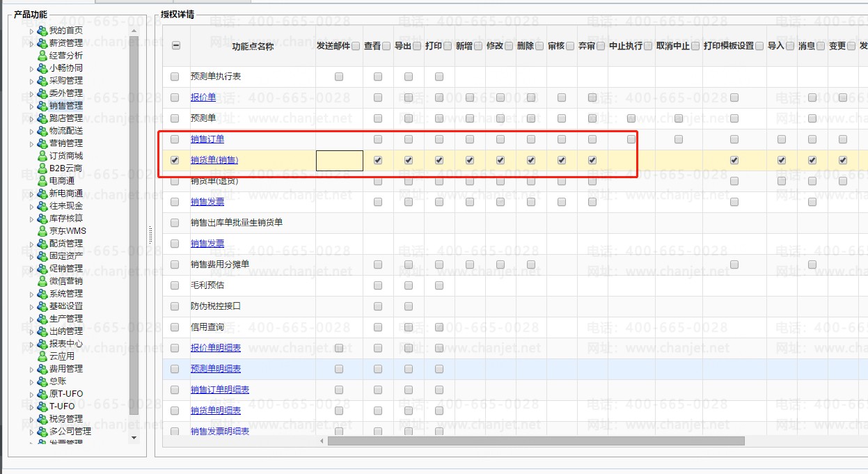
Task: Click the 配货管理 module icon
Action: tap(42, 244)
